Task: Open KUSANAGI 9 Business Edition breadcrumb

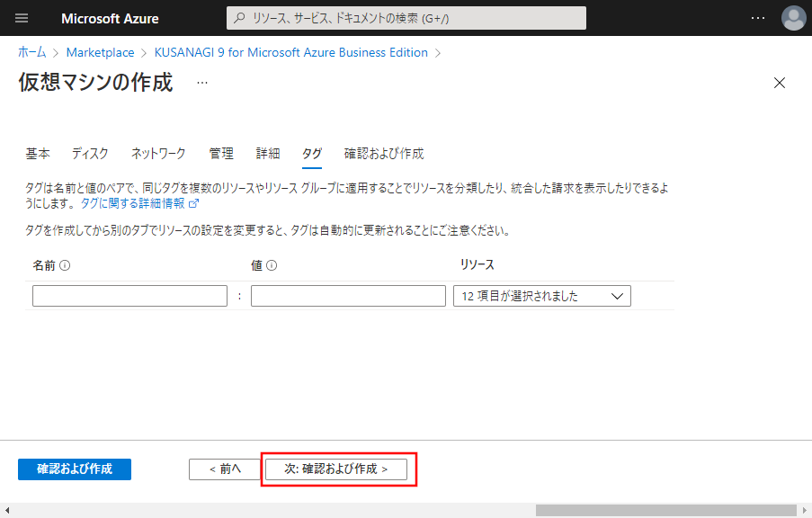Action: click(291, 52)
